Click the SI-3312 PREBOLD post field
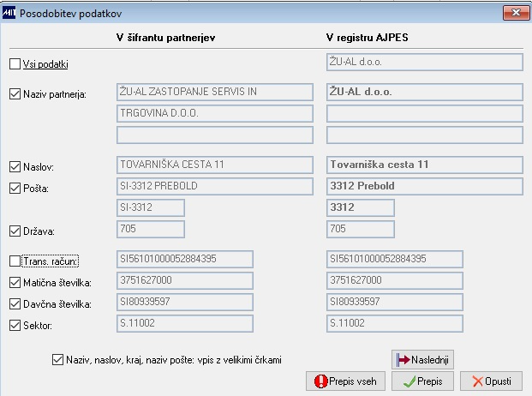Screen dimensions: 532x396 coord(215,186)
